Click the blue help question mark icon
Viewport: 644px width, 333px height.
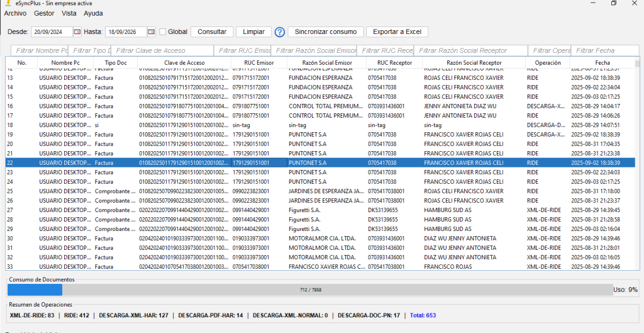click(x=280, y=32)
